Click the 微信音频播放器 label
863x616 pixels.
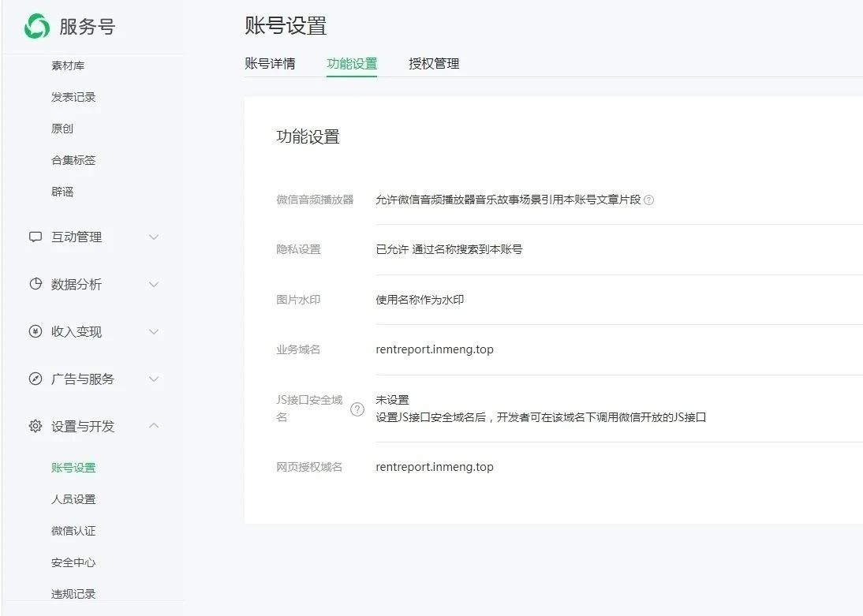pyautogui.click(x=315, y=200)
